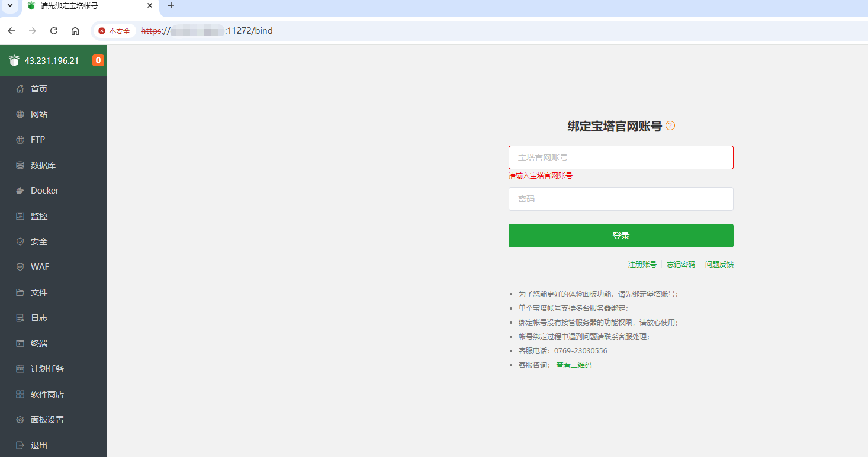This screenshot has height=457, width=868.
Task: Click the 退出 menu label
Action: point(39,445)
